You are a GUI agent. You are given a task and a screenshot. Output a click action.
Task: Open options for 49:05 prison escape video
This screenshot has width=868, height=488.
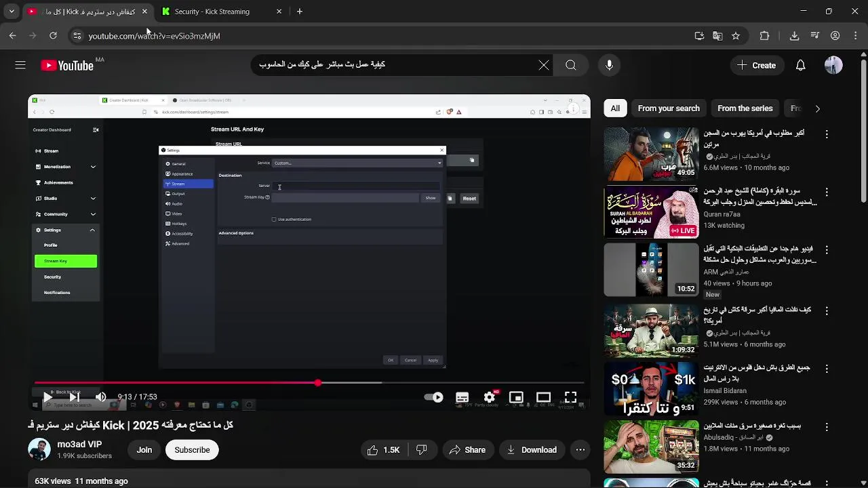click(x=826, y=134)
